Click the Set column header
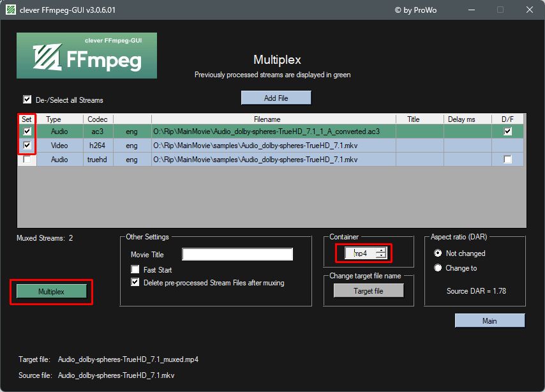This screenshot has height=392, width=545. (x=27, y=119)
